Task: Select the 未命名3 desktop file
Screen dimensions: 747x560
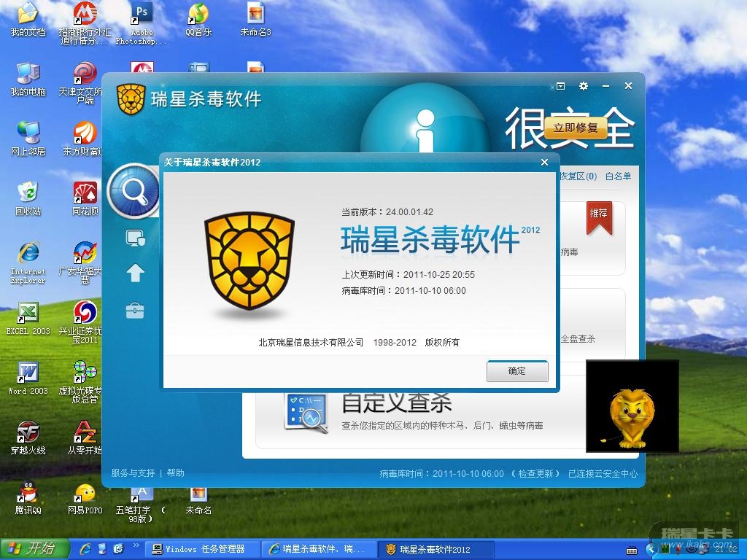Action: pyautogui.click(x=256, y=20)
